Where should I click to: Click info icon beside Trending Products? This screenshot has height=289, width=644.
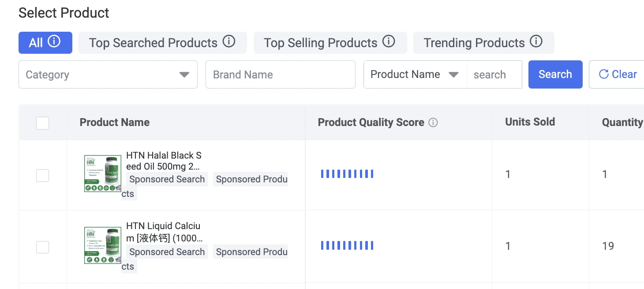point(536,42)
